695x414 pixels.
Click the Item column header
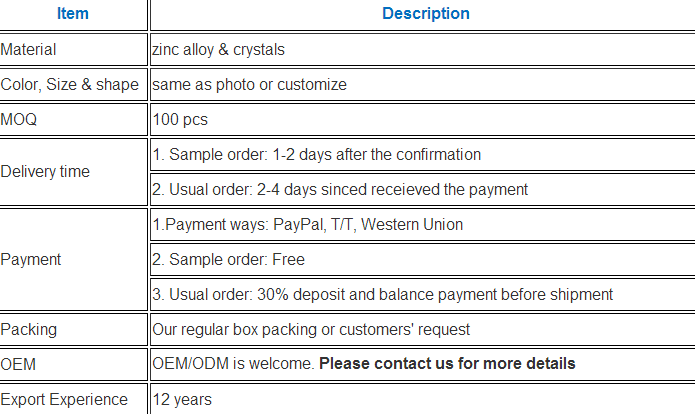pyautogui.click(x=73, y=14)
